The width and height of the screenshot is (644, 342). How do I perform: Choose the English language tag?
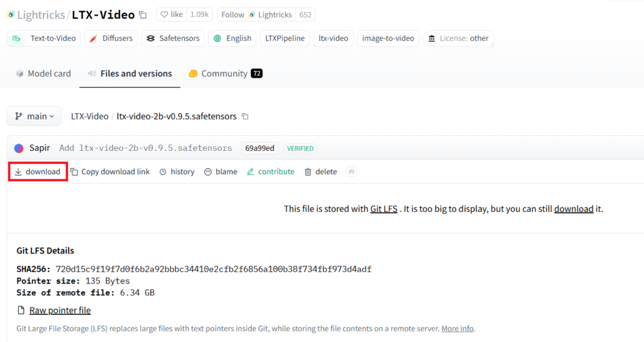click(x=232, y=38)
